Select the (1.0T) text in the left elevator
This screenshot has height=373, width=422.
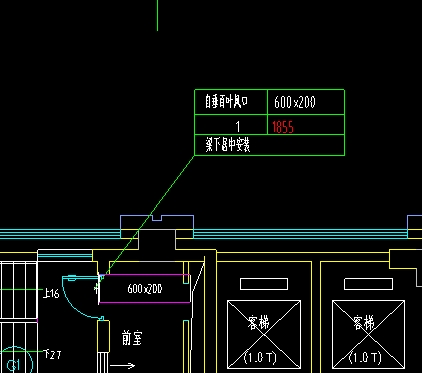[260, 358]
